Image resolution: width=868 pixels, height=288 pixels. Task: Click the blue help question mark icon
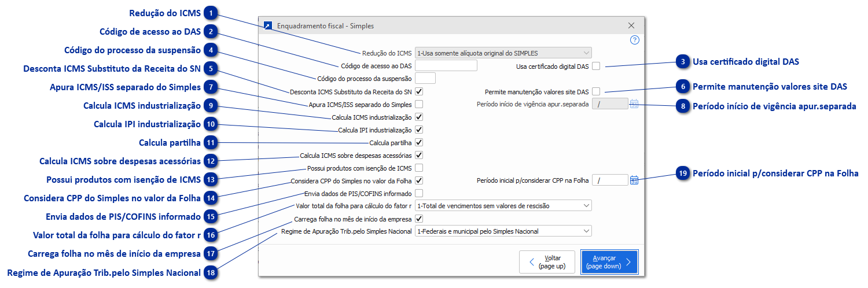coord(634,40)
